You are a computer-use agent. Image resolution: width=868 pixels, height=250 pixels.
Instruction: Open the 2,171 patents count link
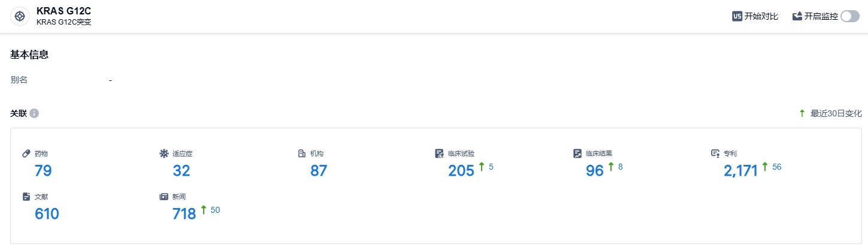[x=740, y=171]
